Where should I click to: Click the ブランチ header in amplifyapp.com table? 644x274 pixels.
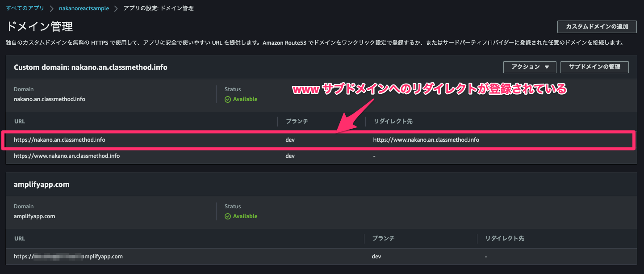[x=383, y=239]
